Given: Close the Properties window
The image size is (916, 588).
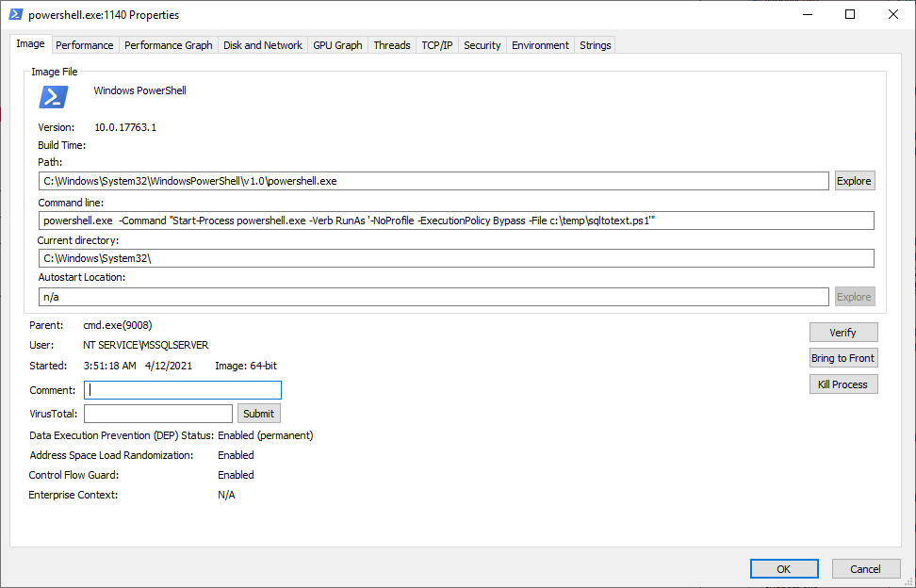Looking at the screenshot, I should click(893, 14).
